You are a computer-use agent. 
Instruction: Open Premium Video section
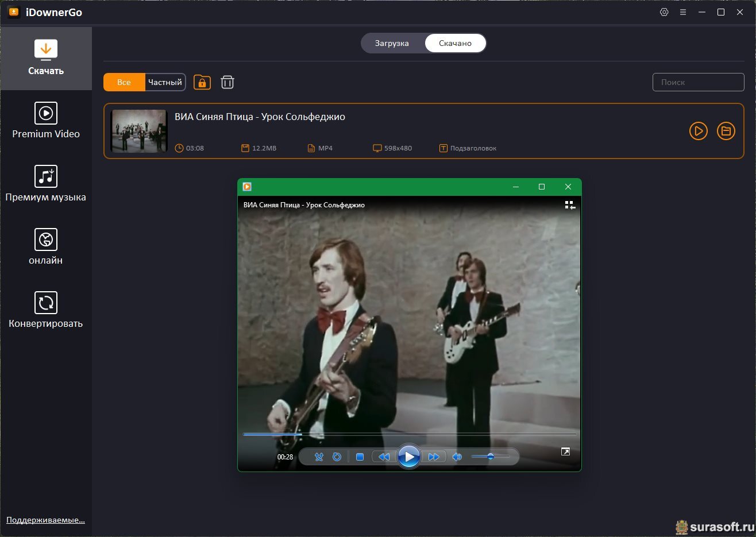[x=46, y=121]
